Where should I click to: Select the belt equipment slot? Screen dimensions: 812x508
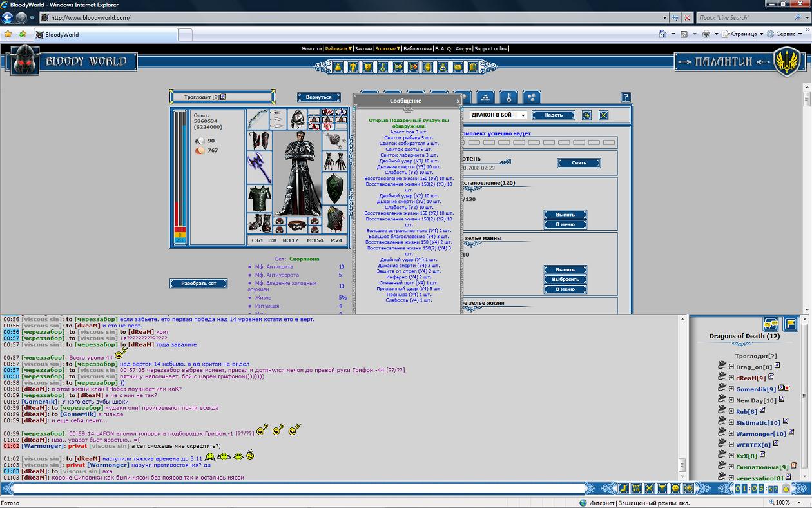296,224
